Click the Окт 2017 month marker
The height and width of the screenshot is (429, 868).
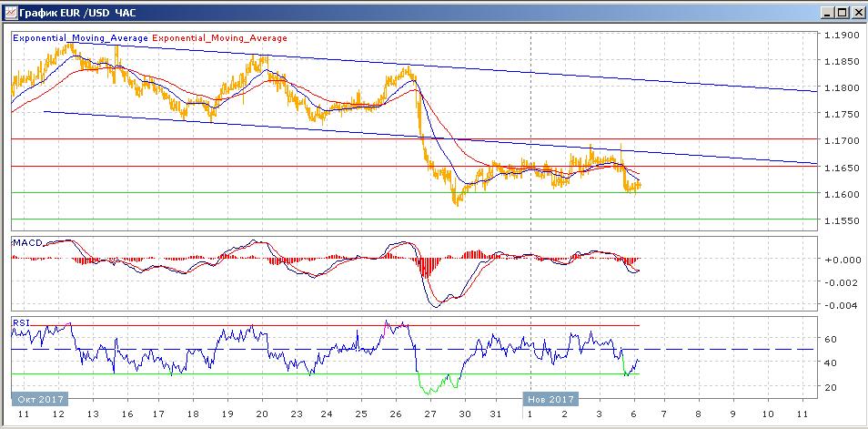40,399
